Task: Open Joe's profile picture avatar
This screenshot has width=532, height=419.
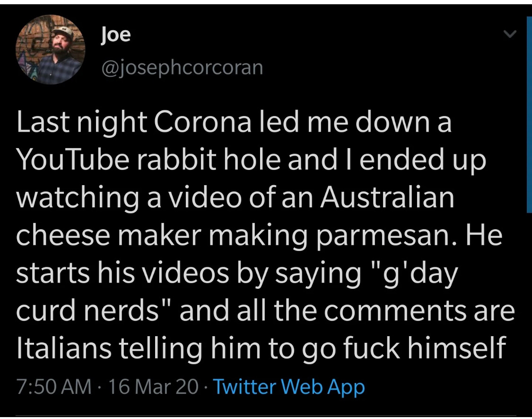Action: (50, 50)
